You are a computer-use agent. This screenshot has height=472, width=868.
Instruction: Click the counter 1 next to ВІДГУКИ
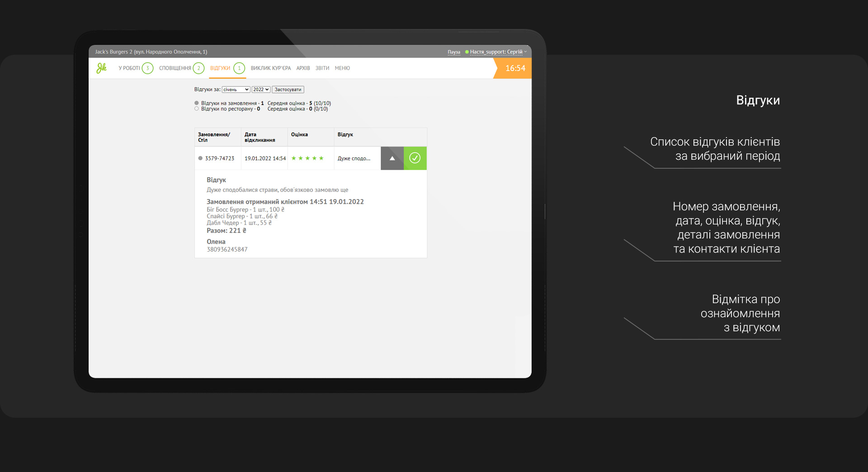click(x=239, y=68)
